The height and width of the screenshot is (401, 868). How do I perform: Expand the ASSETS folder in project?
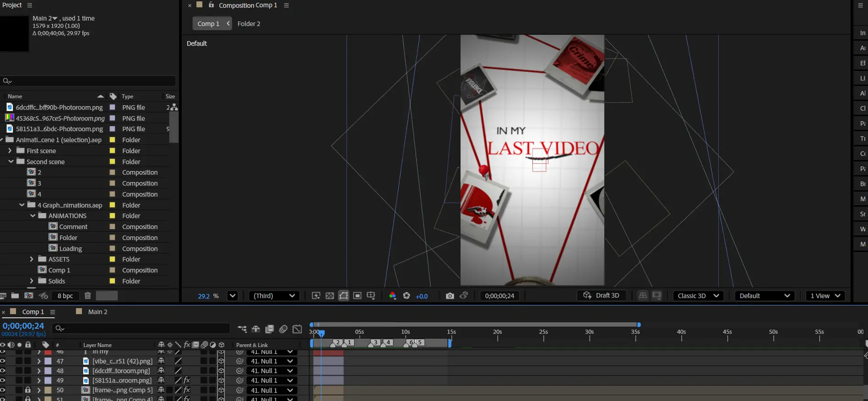click(x=32, y=259)
